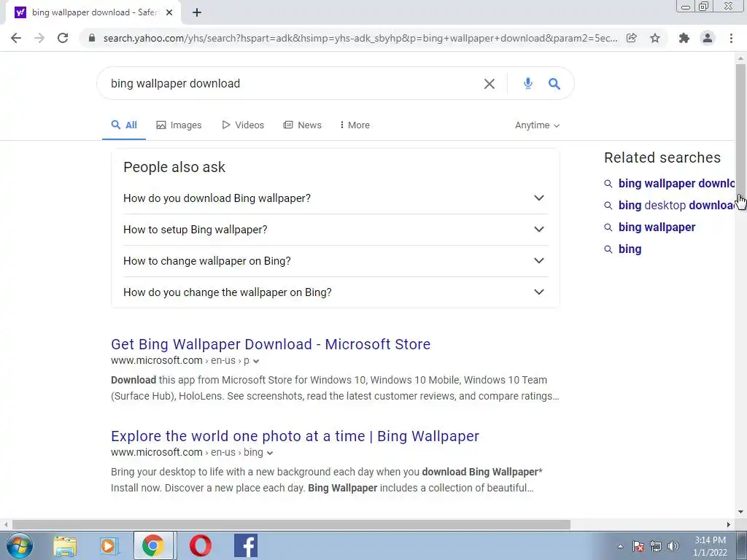Image resolution: width=747 pixels, height=560 pixels.
Task: Click the Chrome taskbar icon
Action: point(153,545)
